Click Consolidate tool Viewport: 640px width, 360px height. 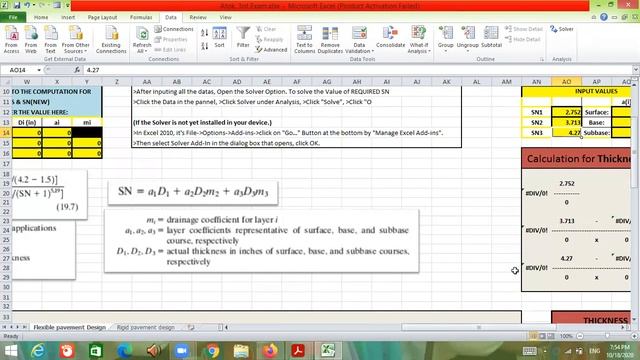pyautogui.click(x=390, y=38)
